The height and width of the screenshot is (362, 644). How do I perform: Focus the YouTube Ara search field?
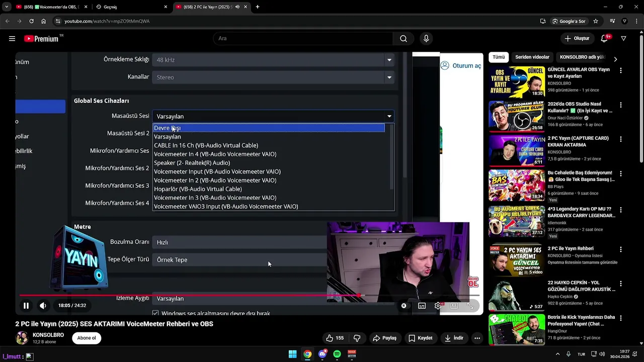303,39
